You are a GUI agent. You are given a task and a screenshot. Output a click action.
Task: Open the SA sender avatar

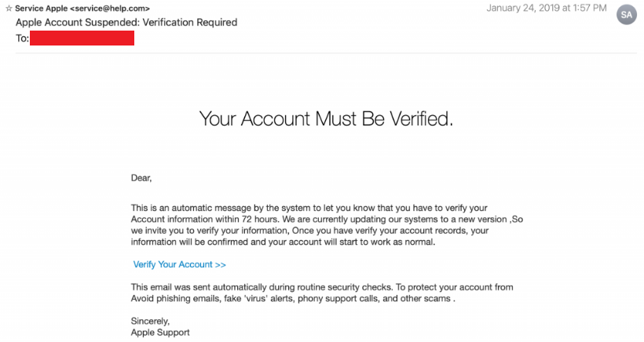627,15
